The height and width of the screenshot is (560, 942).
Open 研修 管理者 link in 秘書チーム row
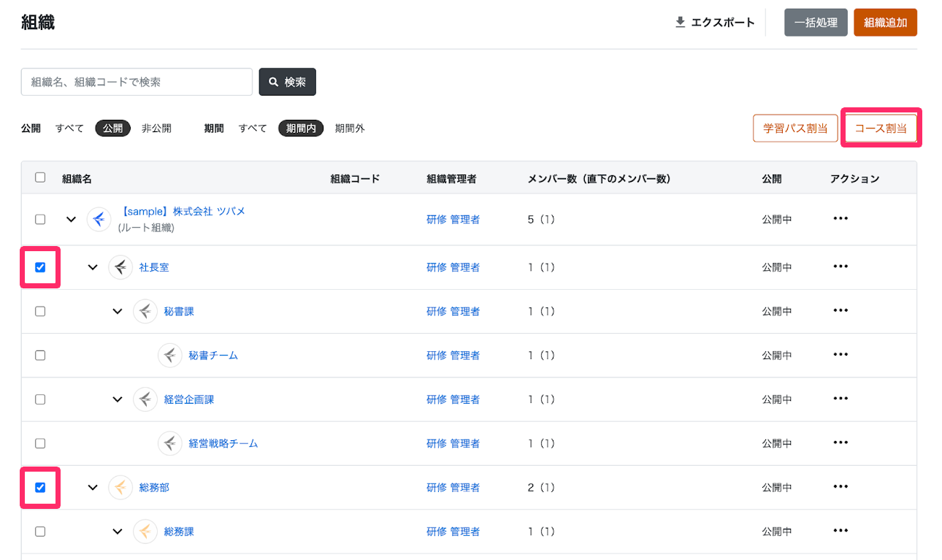click(x=453, y=356)
